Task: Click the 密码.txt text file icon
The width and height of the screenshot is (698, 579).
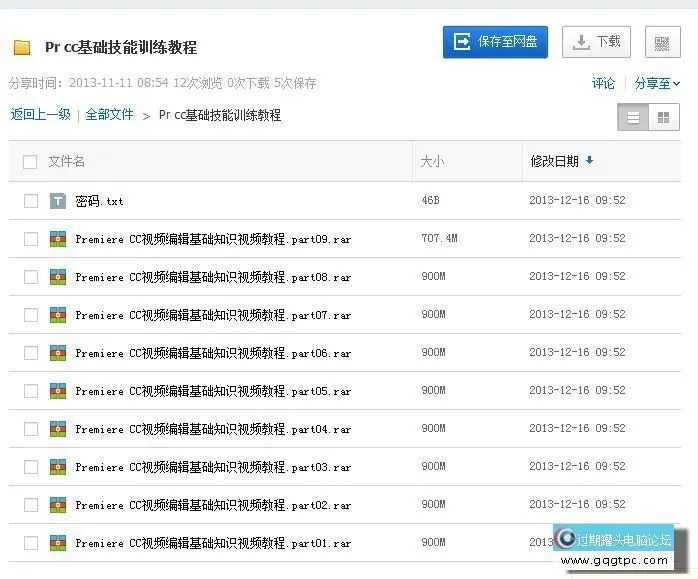Action: [x=58, y=201]
